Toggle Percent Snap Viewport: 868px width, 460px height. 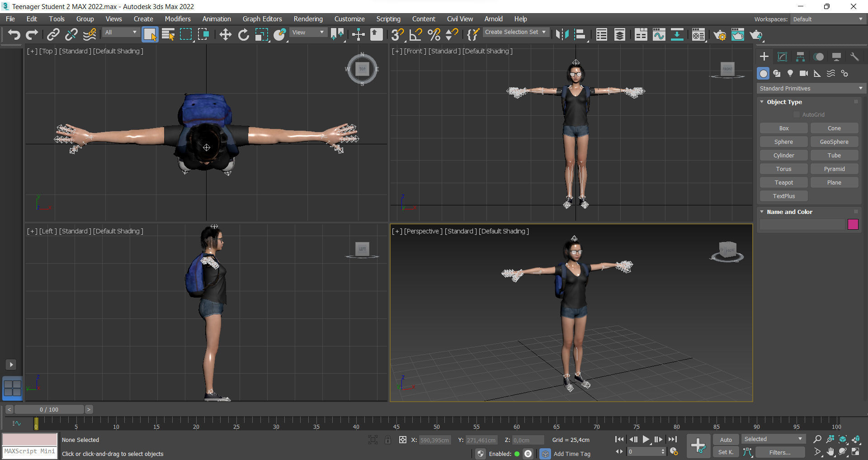tap(434, 34)
